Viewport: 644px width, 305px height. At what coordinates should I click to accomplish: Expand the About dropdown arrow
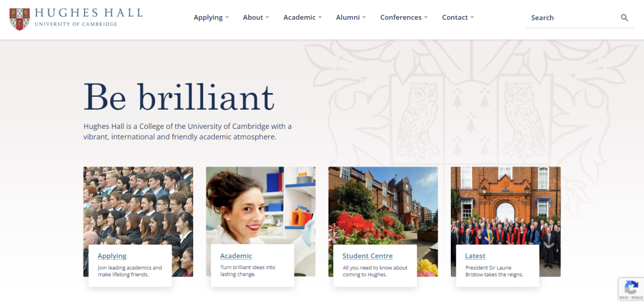click(x=267, y=18)
